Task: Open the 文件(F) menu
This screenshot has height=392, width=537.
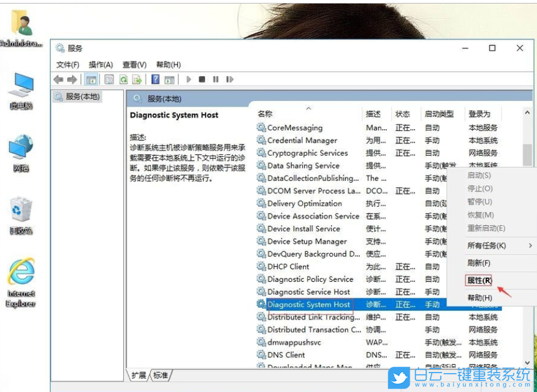Action: point(68,65)
